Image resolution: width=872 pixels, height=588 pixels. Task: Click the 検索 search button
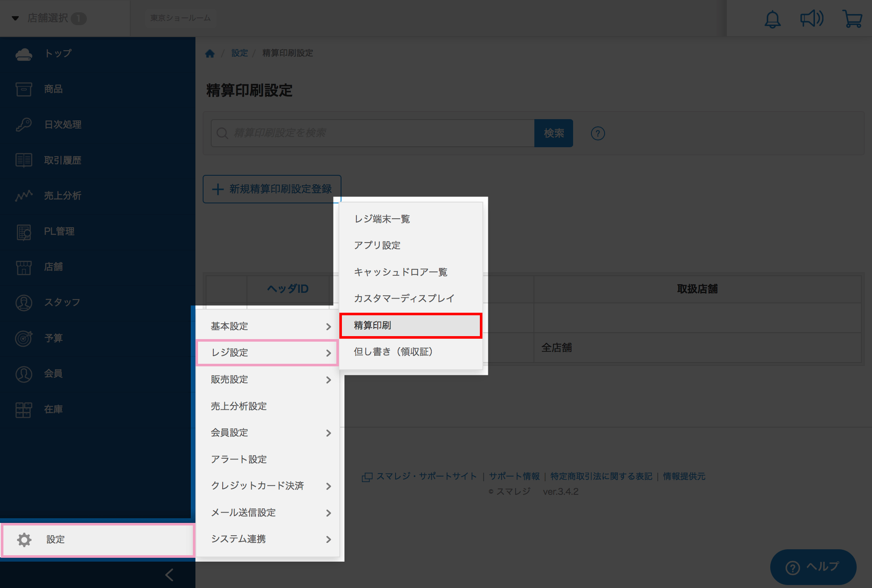pyautogui.click(x=554, y=133)
